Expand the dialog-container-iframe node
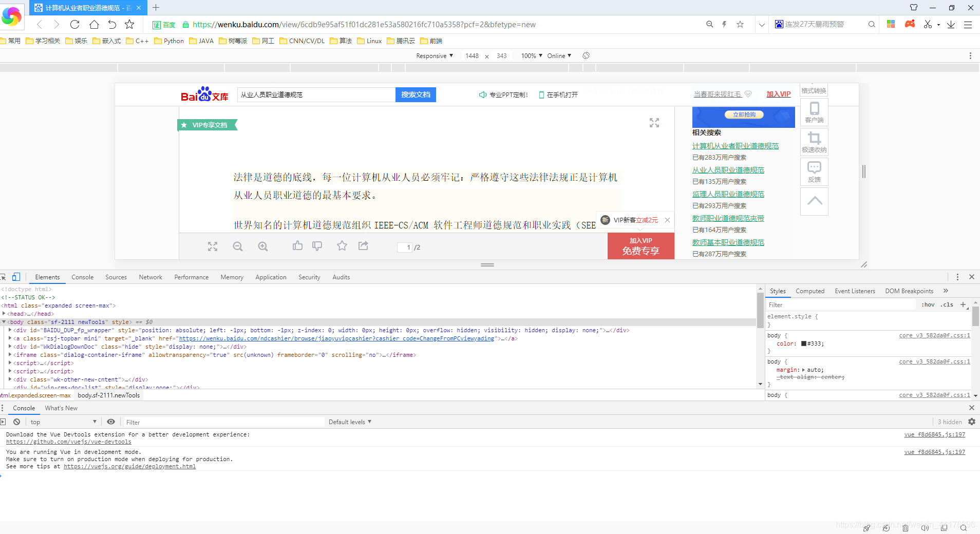Image resolution: width=980 pixels, height=534 pixels. coord(10,354)
